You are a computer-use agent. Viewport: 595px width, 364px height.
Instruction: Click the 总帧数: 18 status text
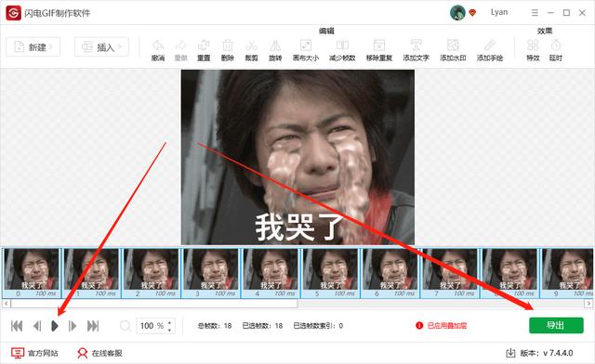click(x=215, y=325)
